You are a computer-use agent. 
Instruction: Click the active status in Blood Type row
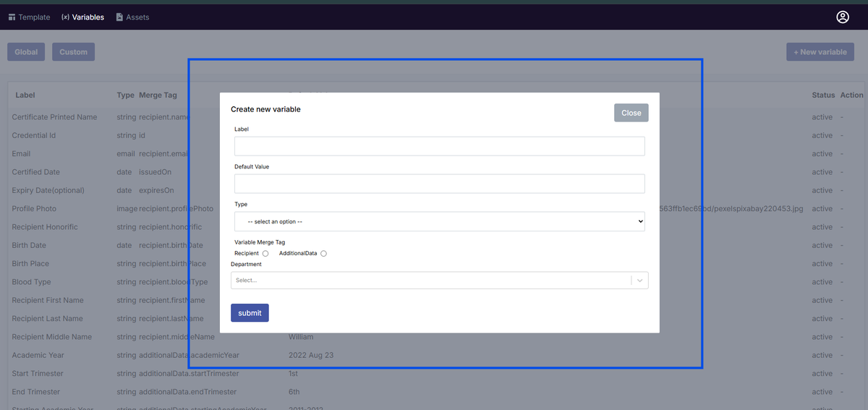(822, 282)
